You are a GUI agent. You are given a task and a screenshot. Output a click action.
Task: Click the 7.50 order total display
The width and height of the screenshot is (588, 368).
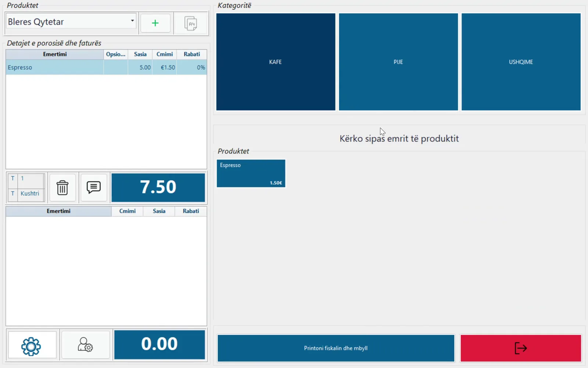[x=158, y=188]
